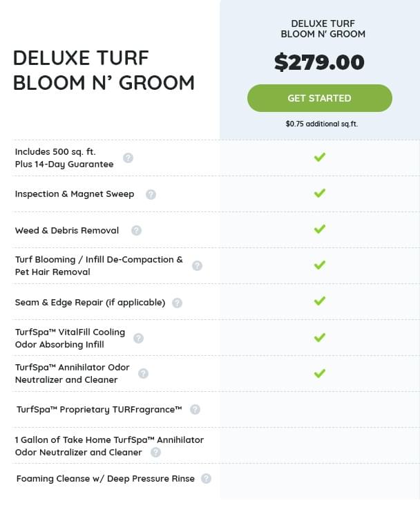Open help icon for Includes 500 sq. ft.

128,158
